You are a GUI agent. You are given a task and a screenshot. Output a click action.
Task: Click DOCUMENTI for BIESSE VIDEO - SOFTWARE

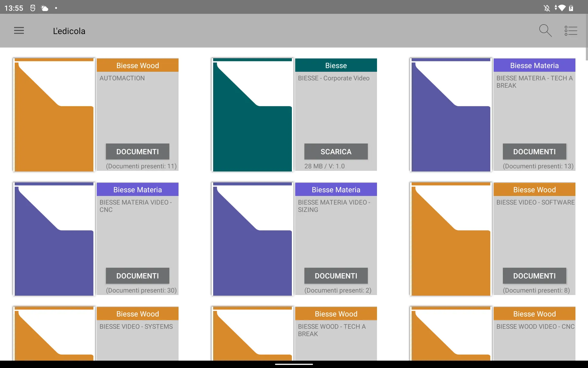(534, 276)
